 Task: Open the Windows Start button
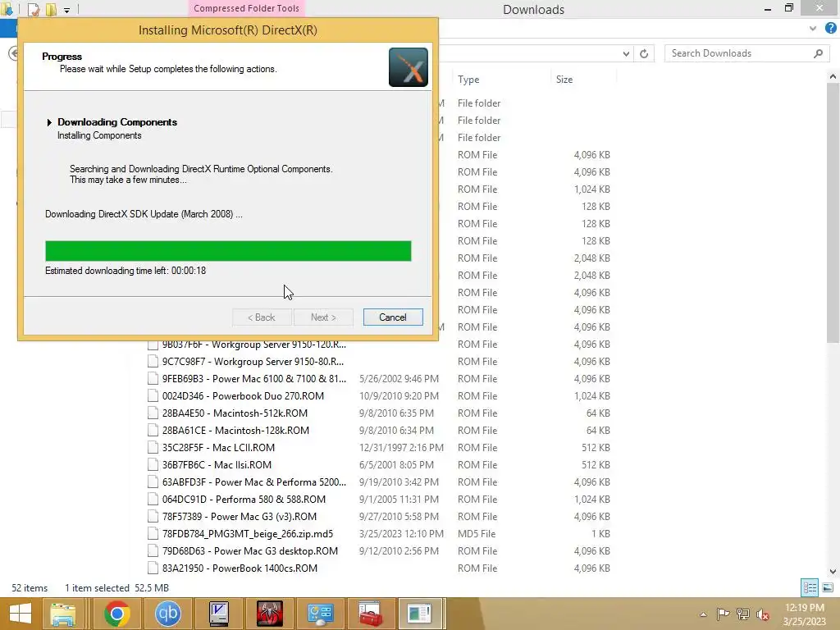click(x=21, y=614)
